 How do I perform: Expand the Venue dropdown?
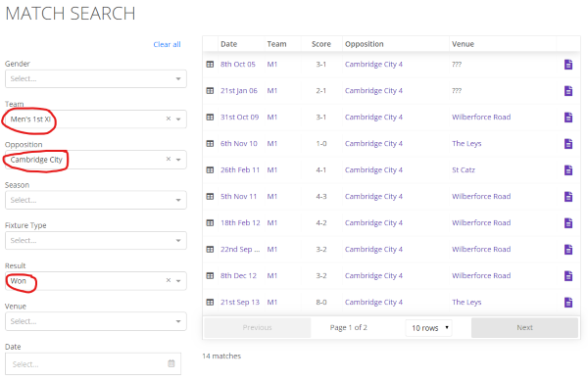click(x=178, y=321)
